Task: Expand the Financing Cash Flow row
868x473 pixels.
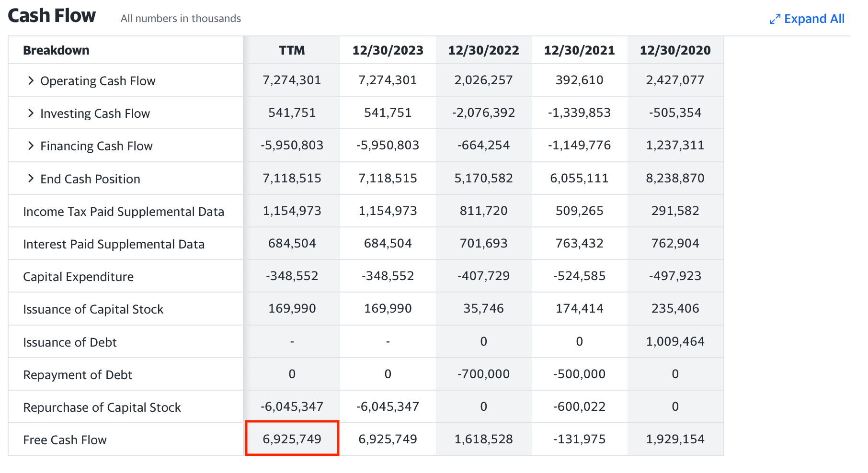Action: (31, 146)
